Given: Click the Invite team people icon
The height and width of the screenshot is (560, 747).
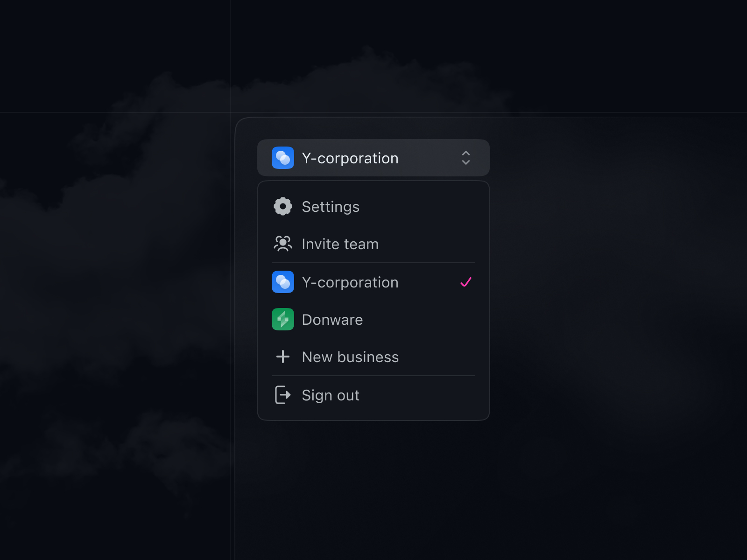Looking at the screenshot, I should (x=283, y=244).
